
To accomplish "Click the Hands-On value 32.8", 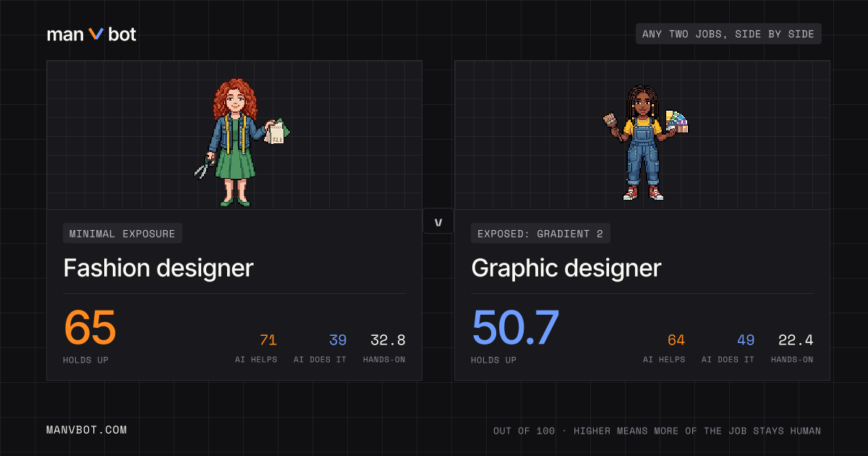I will pyautogui.click(x=388, y=340).
